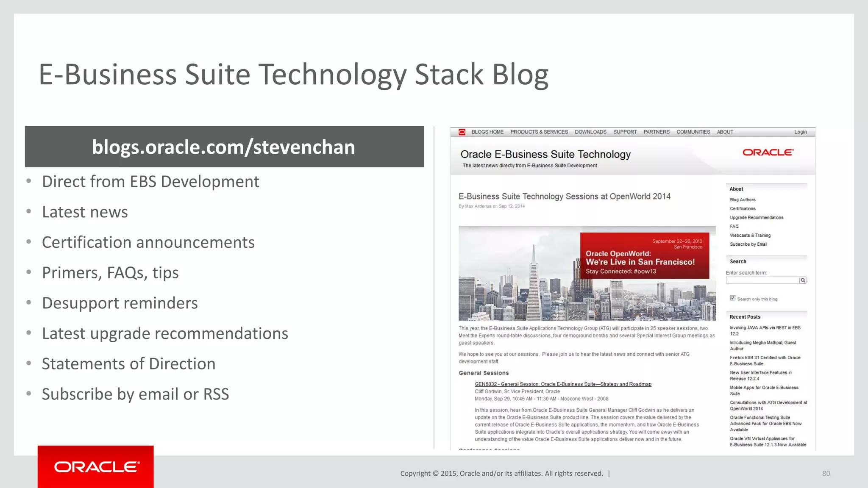Open the COMMUNITIES menu item
Viewport: 868px width, 488px height.
(x=693, y=132)
